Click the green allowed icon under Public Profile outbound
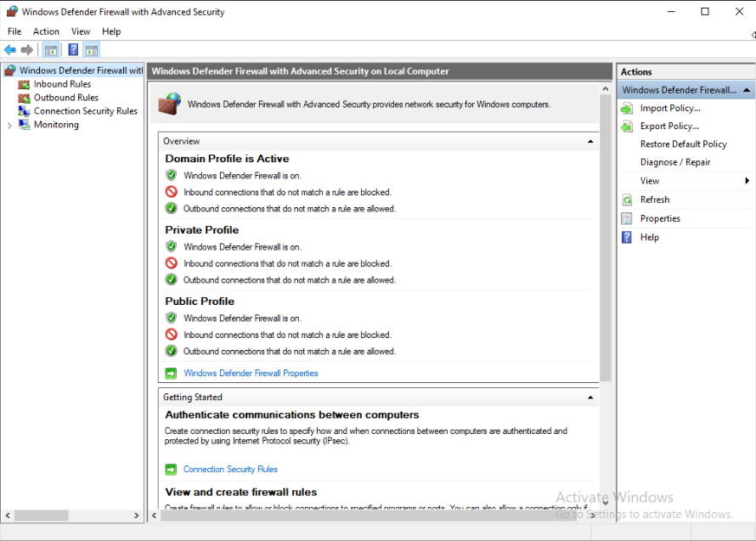756x541 pixels. 171,351
